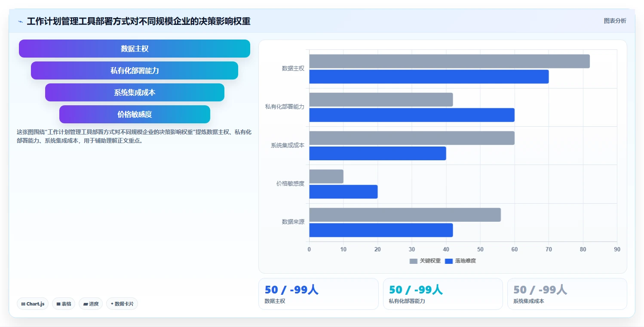Open the 系统集成成本 stat card

tap(567, 294)
